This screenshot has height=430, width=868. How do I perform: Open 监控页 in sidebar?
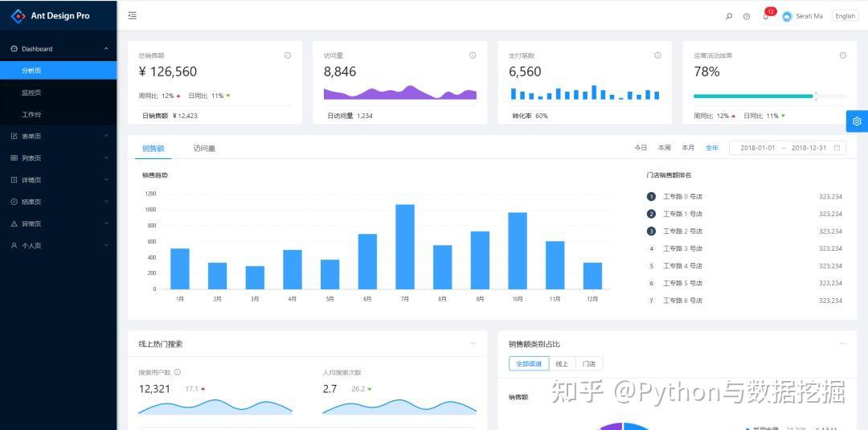(58, 92)
